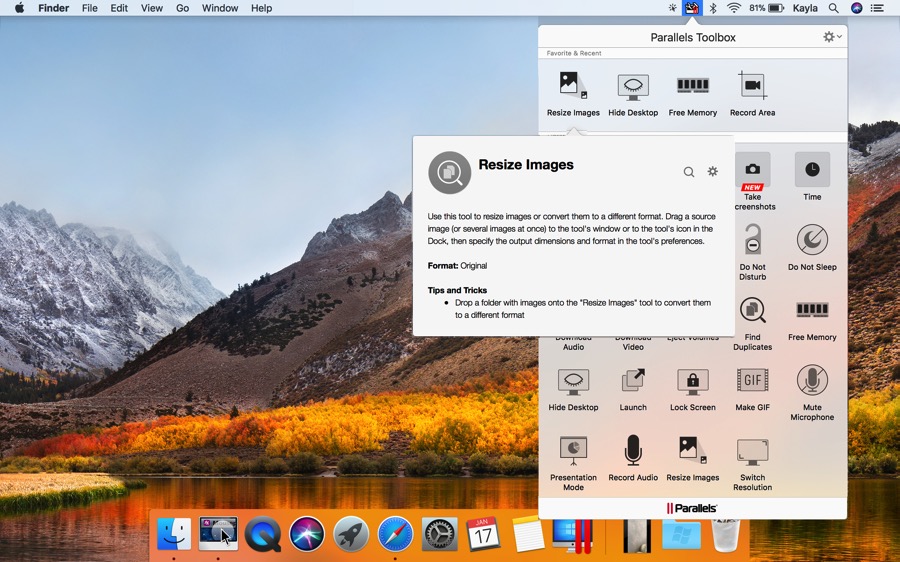Open the Find Duplicates tool
This screenshot has width=900, height=562.
click(752, 323)
